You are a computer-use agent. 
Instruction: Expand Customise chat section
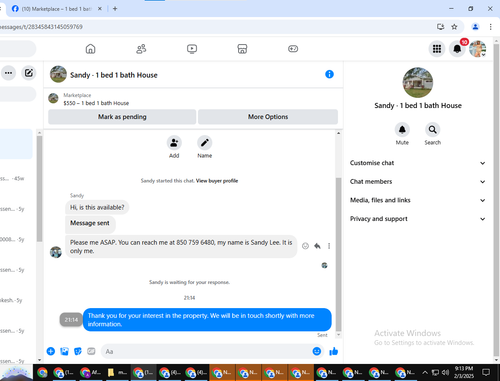point(417,163)
